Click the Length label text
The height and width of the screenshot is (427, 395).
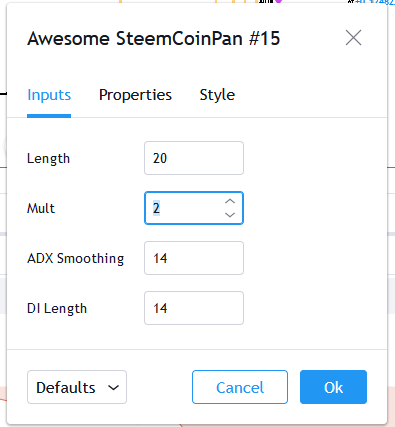(x=49, y=158)
